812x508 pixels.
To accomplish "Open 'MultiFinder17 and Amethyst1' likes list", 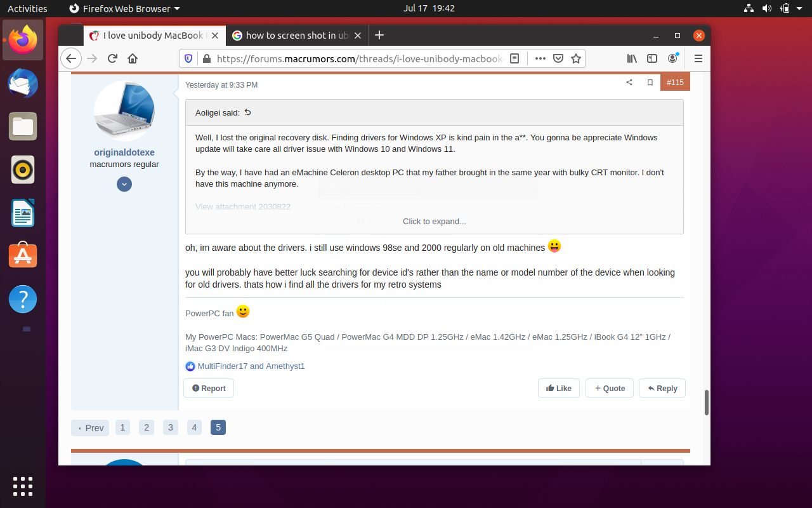I will pyautogui.click(x=251, y=366).
